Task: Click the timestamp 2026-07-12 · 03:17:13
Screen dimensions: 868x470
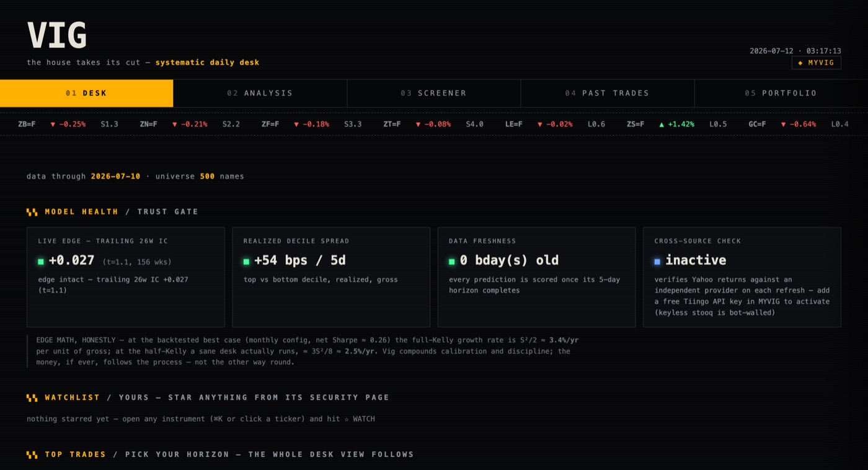Action: (795, 51)
